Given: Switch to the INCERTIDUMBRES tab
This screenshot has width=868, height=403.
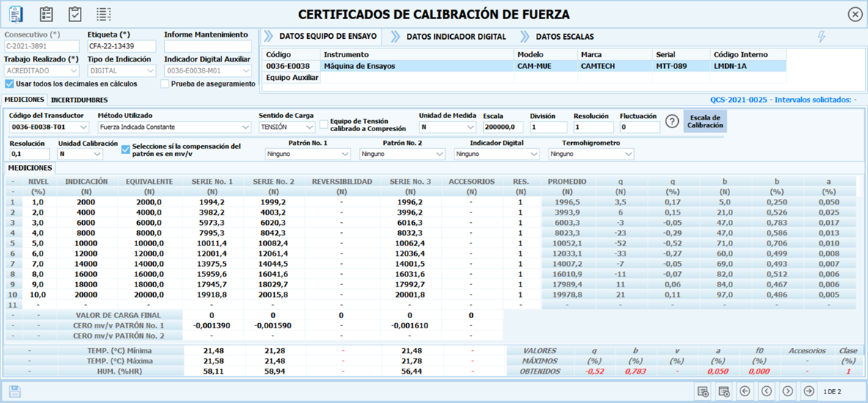Looking at the screenshot, I should pyautogui.click(x=79, y=100).
